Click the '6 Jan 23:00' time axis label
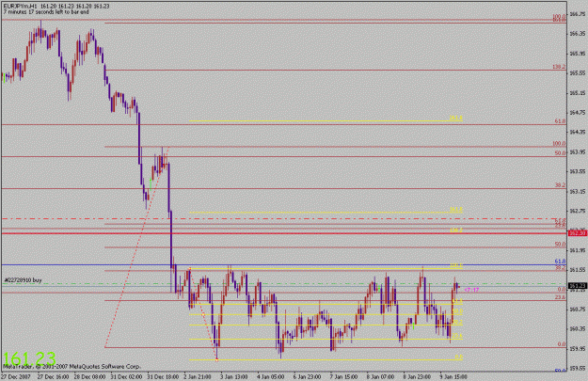The width and height of the screenshot is (588, 381). pyautogui.click(x=307, y=376)
